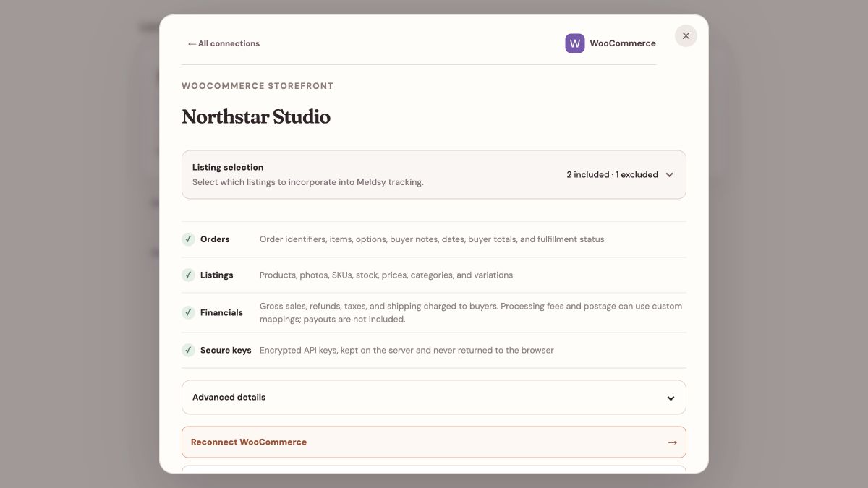This screenshot has width=868, height=488.
Task: Expand the Advanced details section
Action: (434, 398)
